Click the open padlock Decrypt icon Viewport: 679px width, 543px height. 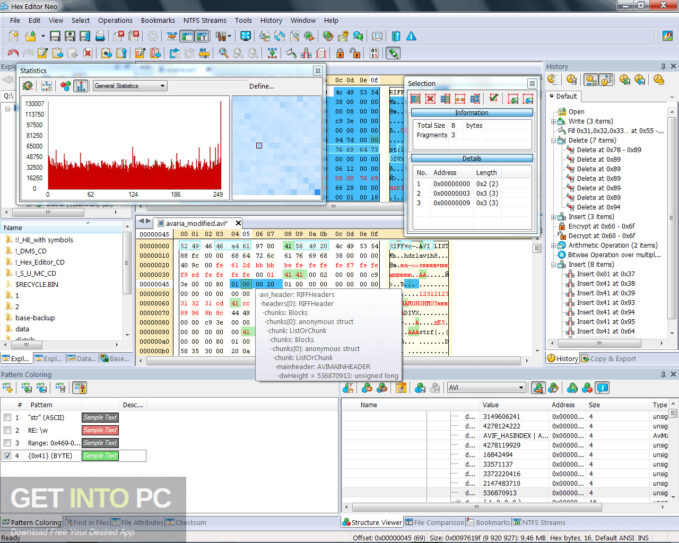(355, 53)
